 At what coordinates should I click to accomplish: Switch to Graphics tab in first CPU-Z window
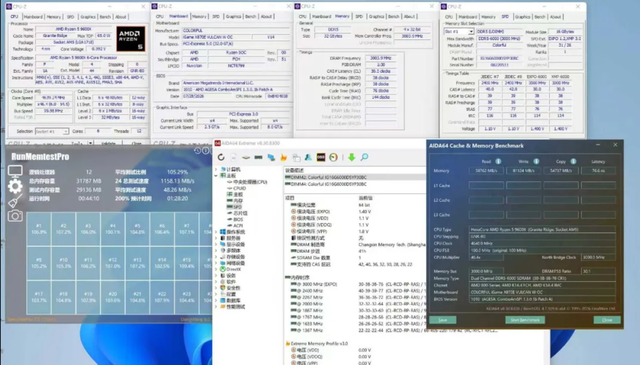pyautogui.click(x=88, y=17)
